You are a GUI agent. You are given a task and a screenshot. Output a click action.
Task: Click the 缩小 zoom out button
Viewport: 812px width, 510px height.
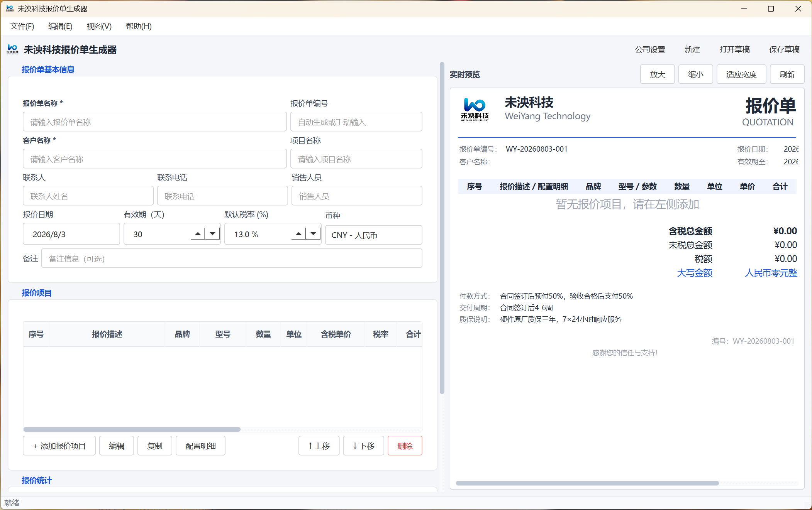click(x=695, y=74)
